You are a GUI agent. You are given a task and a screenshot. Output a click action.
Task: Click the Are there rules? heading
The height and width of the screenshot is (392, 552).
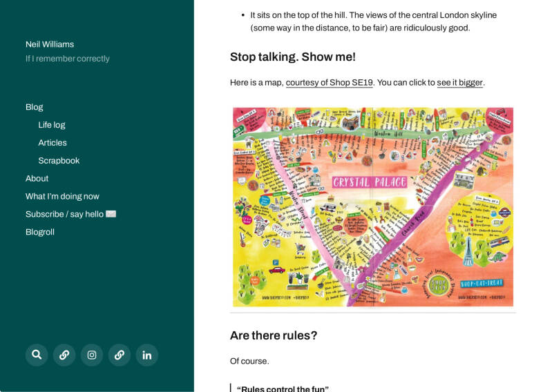(x=274, y=335)
